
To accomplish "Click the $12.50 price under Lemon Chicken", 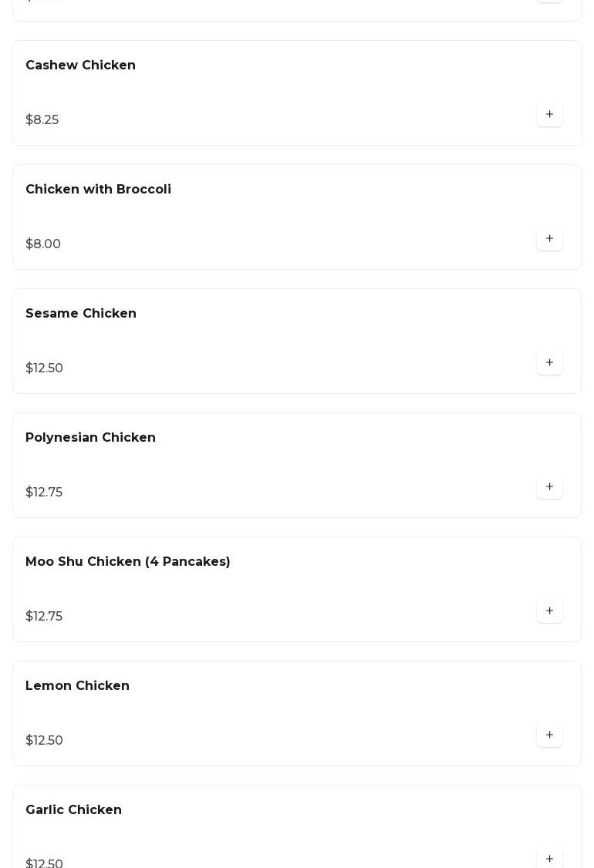I will pyautogui.click(x=44, y=741).
